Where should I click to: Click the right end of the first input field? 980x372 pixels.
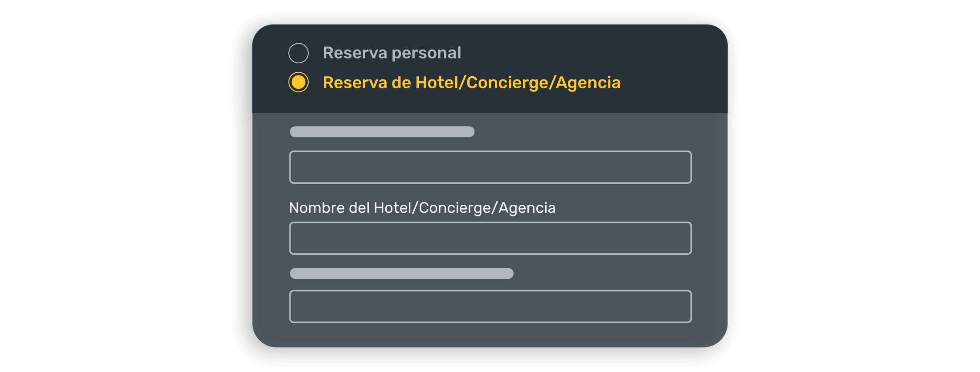pos(677,167)
